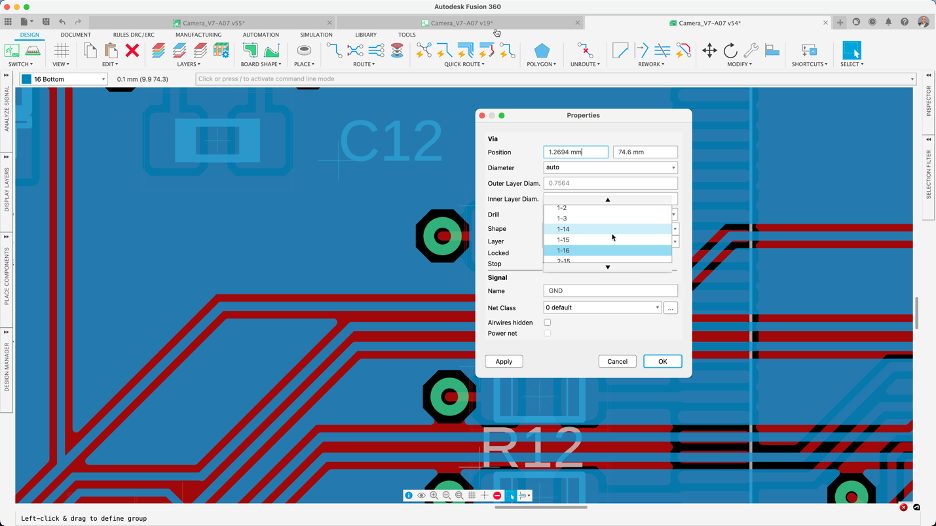Click the blue info icon in bottom toolbar

408,496
